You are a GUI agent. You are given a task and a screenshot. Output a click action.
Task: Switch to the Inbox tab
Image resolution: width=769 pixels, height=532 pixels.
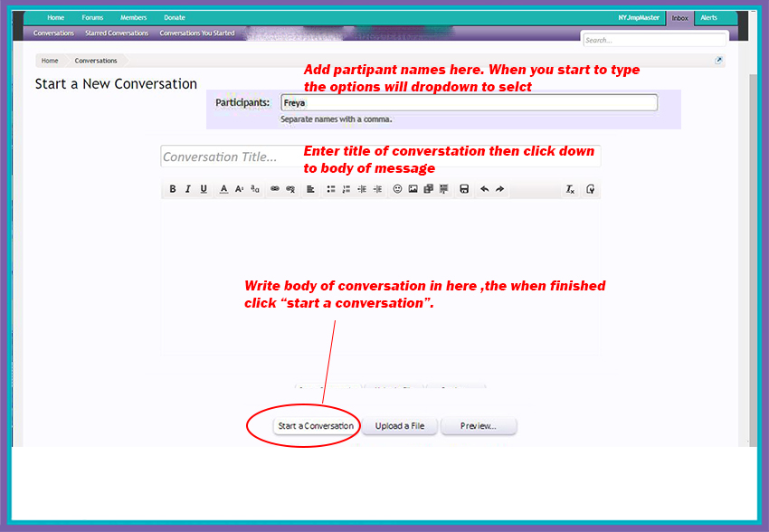click(x=679, y=17)
